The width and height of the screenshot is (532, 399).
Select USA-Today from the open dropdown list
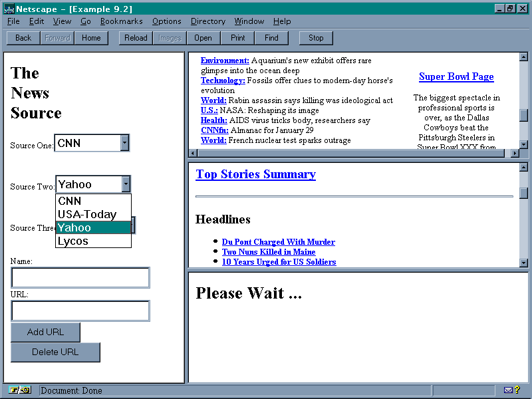(x=87, y=214)
